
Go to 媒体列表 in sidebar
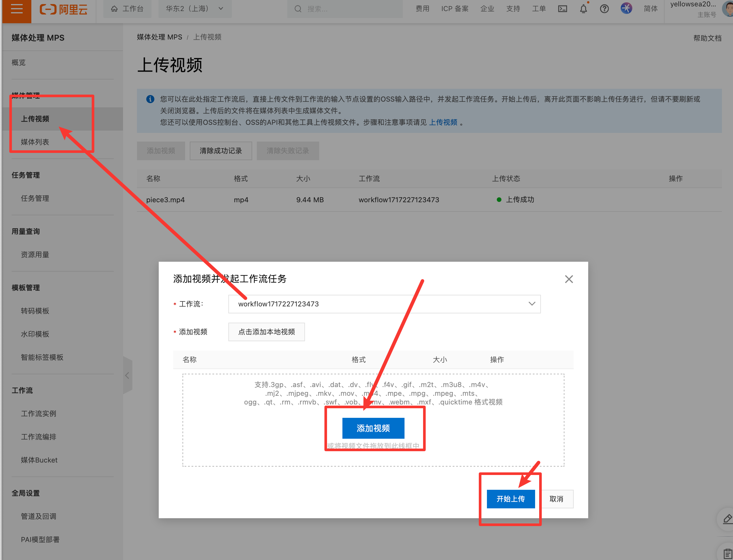click(35, 142)
